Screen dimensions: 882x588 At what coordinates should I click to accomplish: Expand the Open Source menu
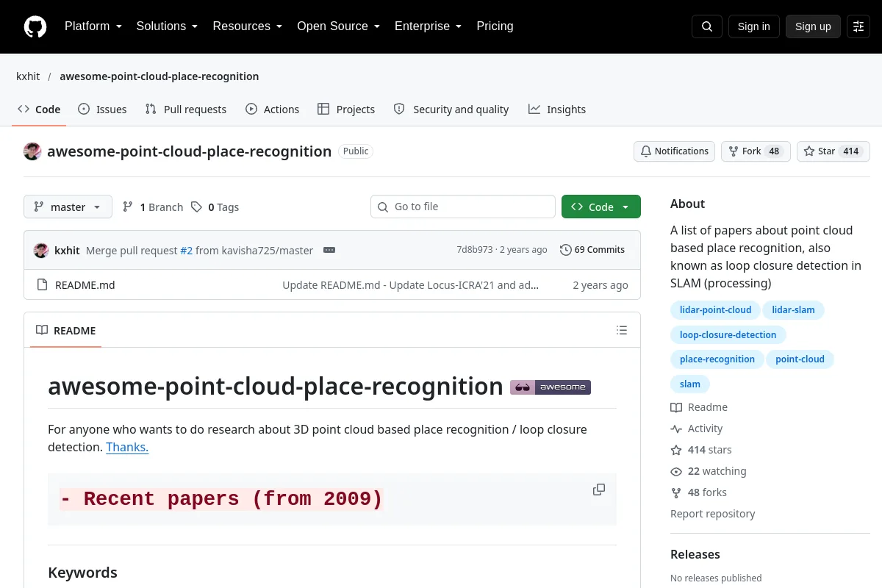point(338,26)
